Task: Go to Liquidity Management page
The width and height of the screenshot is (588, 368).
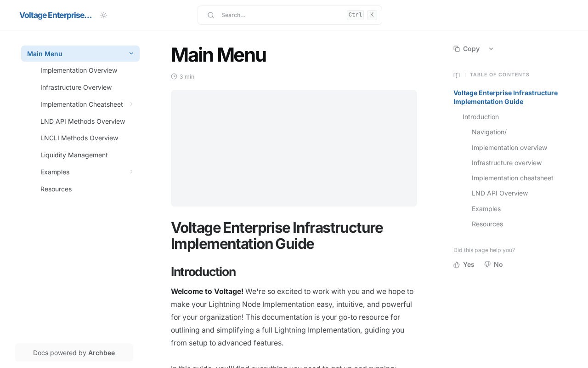Action: 74,155
